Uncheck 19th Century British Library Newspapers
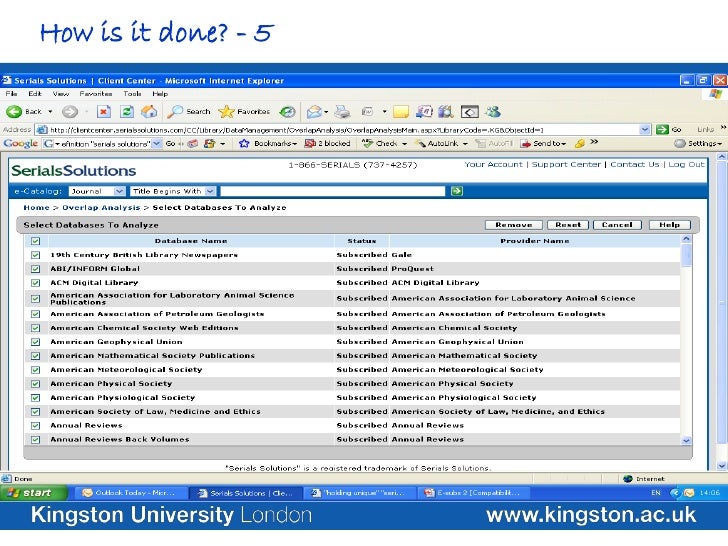The height and width of the screenshot is (546, 728). click(36, 255)
